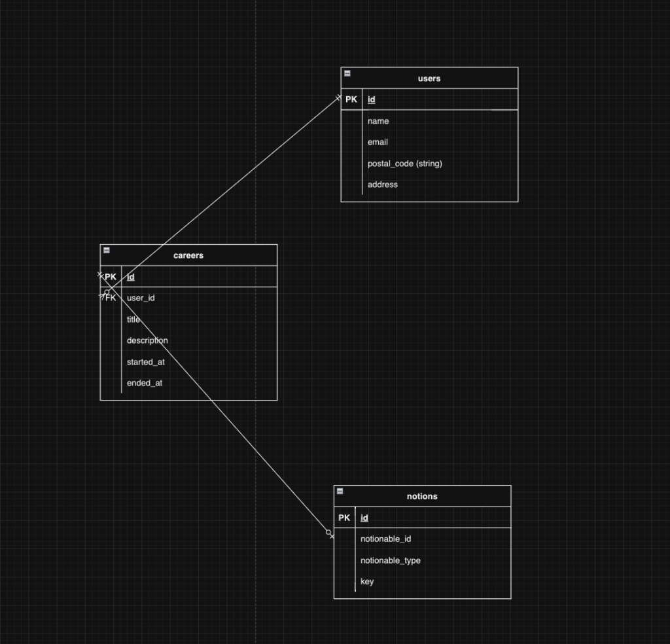Image resolution: width=670 pixels, height=644 pixels.
Task: Select the careers table header
Action: click(x=188, y=255)
